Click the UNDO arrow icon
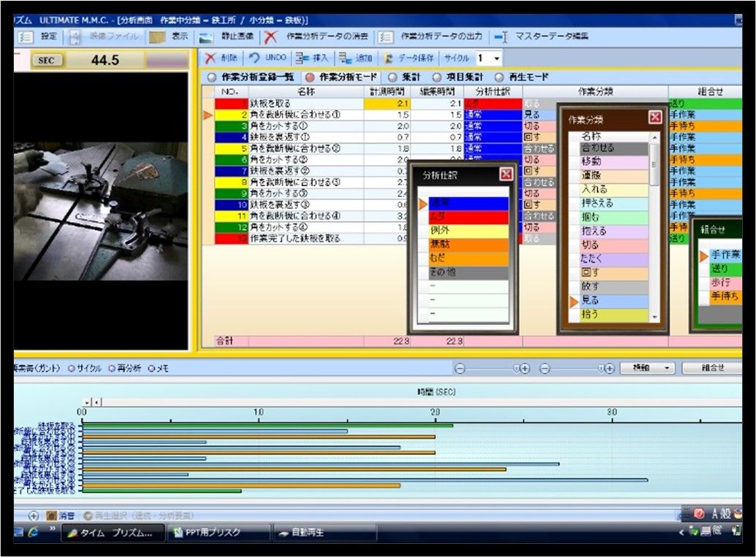Image resolution: width=756 pixels, height=557 pixels. 255,58
